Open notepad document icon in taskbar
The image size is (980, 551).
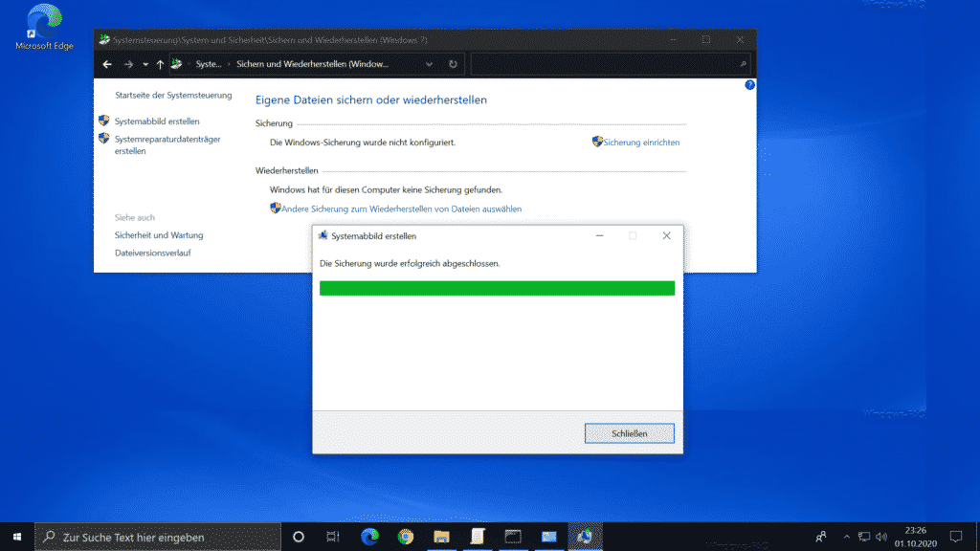point(478,538)
